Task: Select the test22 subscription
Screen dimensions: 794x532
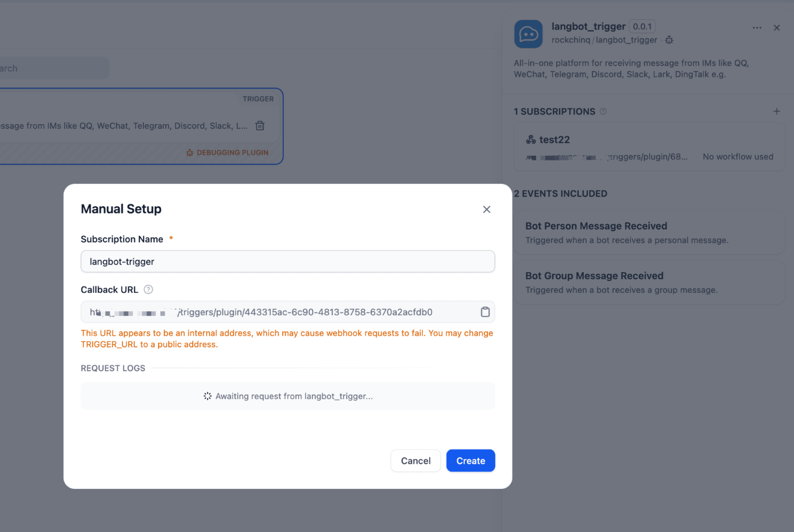Action: 649,147
